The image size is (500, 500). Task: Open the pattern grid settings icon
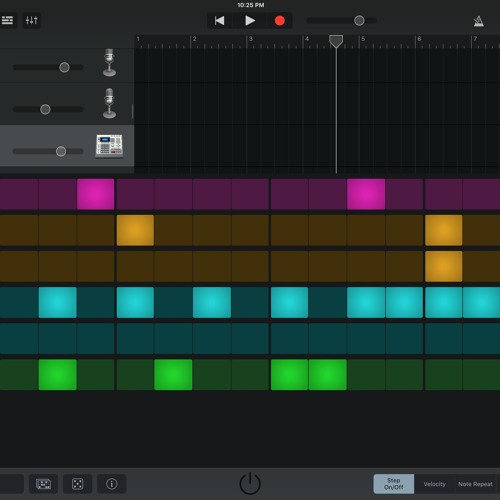coord(43,484)
